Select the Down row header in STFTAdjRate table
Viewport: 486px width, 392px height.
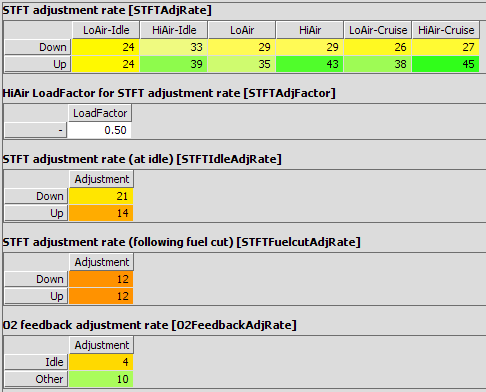pos(38,47)
